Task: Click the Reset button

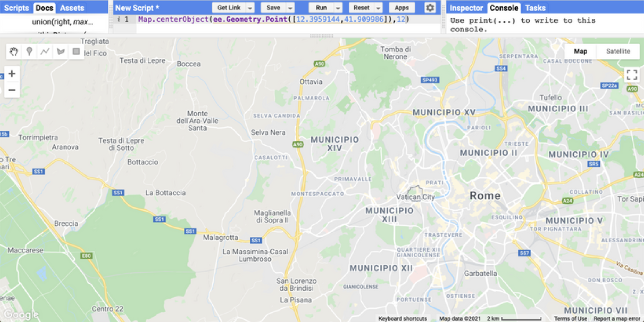Action: (x=361, y=8)
